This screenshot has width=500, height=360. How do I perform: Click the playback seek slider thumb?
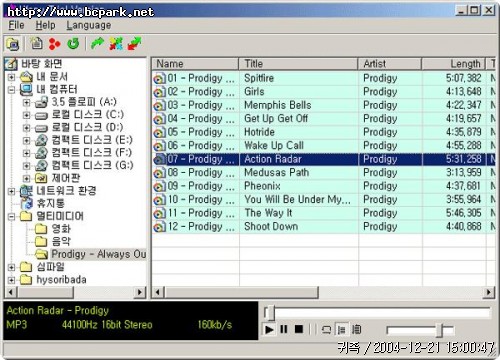[x=271, y=313]
